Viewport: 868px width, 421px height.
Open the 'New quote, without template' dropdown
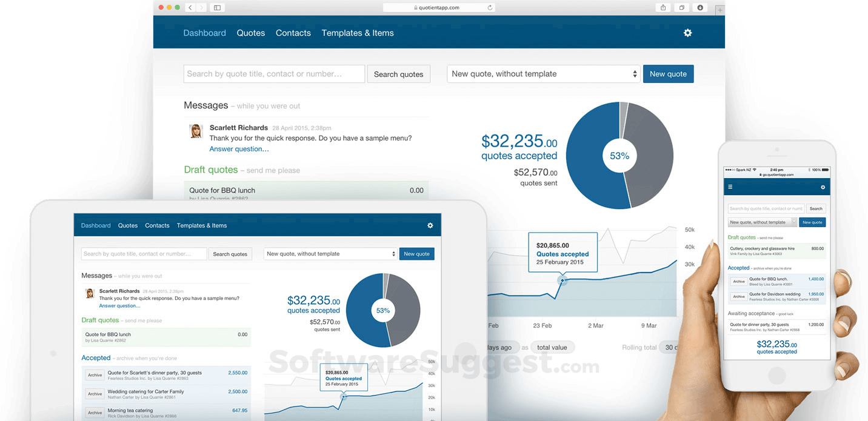(x=543, y=73)
